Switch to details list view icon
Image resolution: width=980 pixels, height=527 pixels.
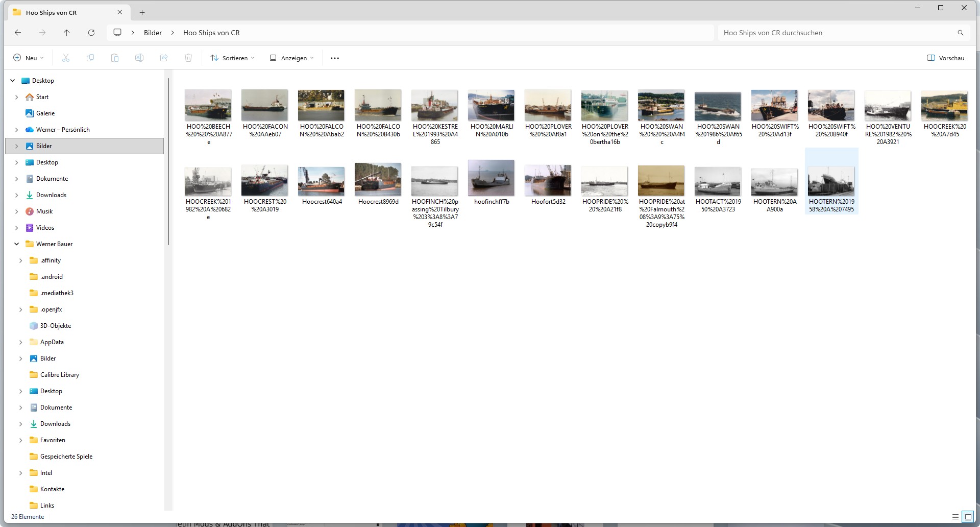(955, 517)
